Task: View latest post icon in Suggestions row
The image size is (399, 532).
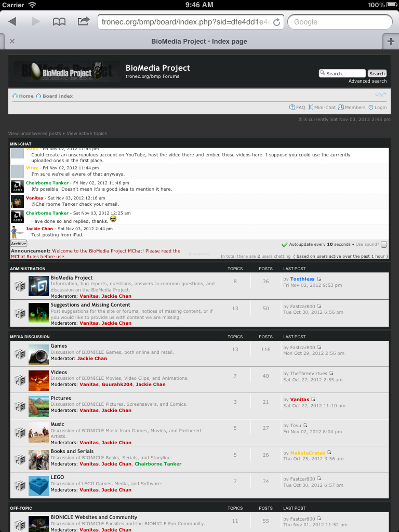Action: [319, 306]
